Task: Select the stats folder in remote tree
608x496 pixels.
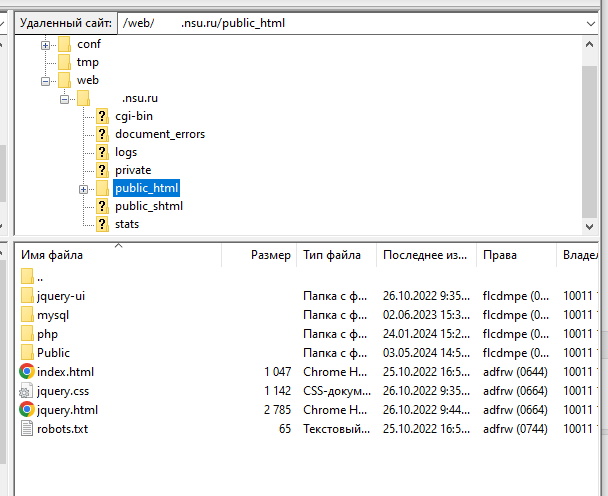Action: pyautogui.click(x=127, y=224)
